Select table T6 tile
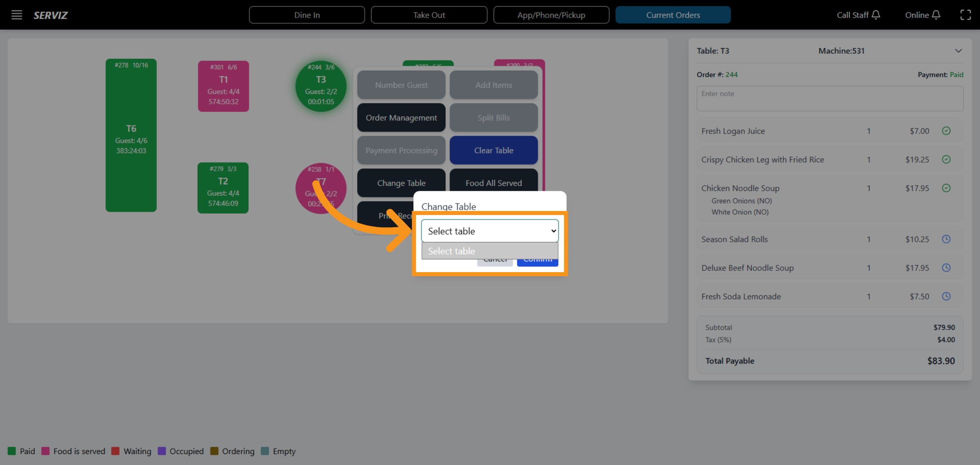The image size is (980, 465). click(131, 135)
